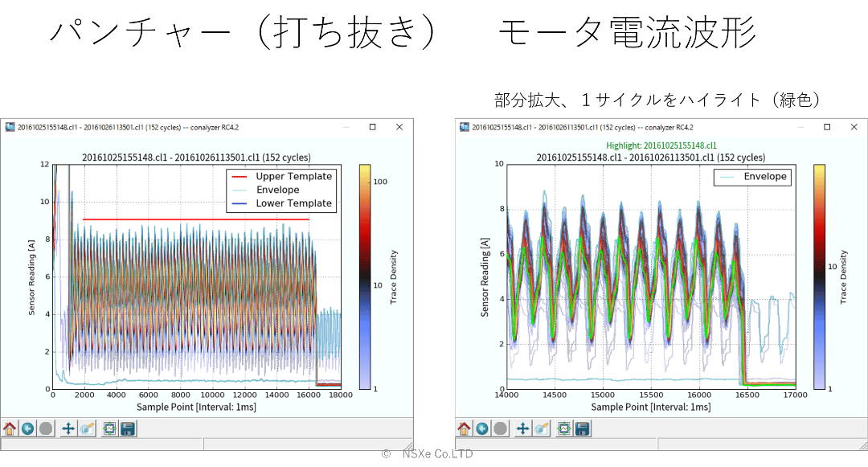The width and height of the screenshot is (868, 467).
Task: Click the app icon in the right window's title bar
Action: click(465, 127)
